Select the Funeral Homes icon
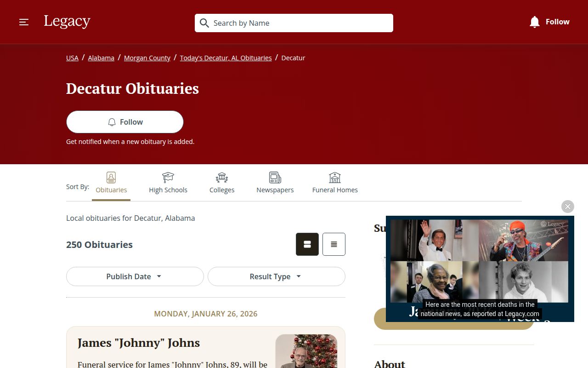Image resolution: width=588 pixels, height=368 pixels. 335,178
